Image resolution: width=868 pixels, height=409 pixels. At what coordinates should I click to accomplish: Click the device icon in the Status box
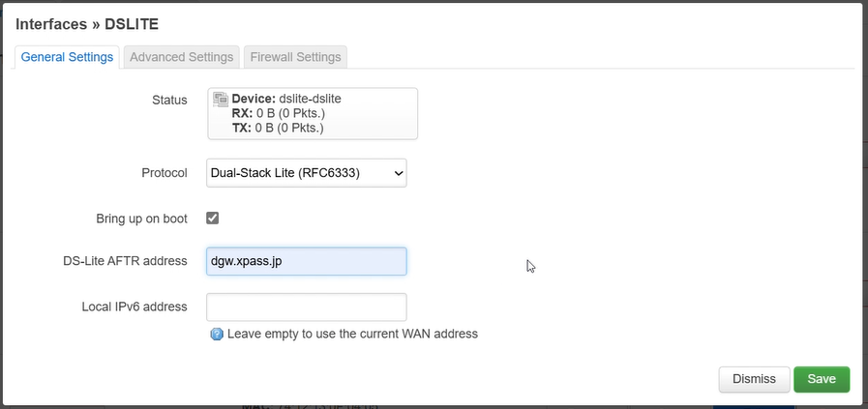[x=221, y=99]
